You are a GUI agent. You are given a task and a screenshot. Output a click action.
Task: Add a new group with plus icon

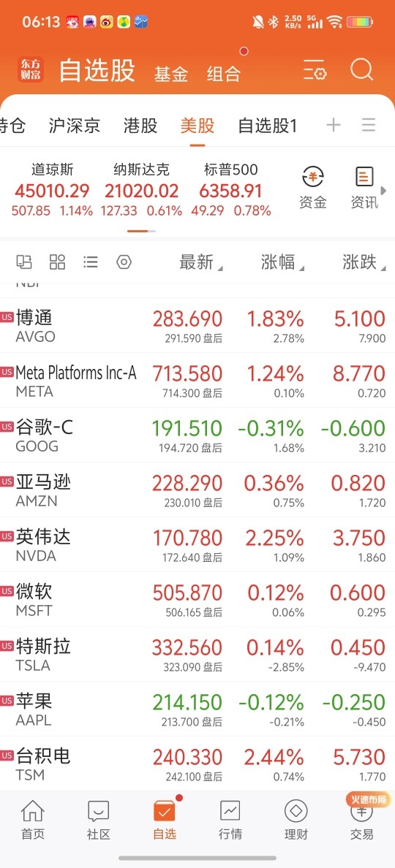pyautogui.click(x=333, y=125)
